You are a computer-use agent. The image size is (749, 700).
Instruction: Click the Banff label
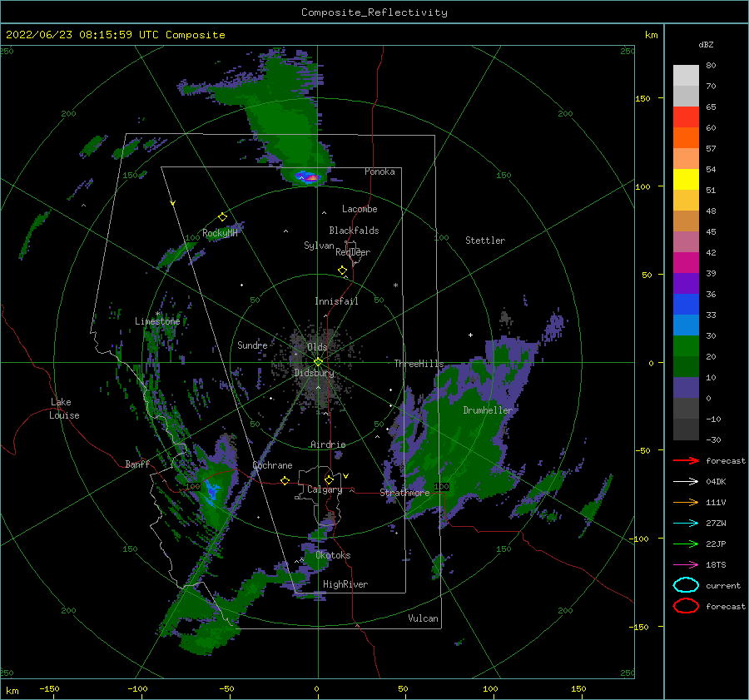point(137,464)
